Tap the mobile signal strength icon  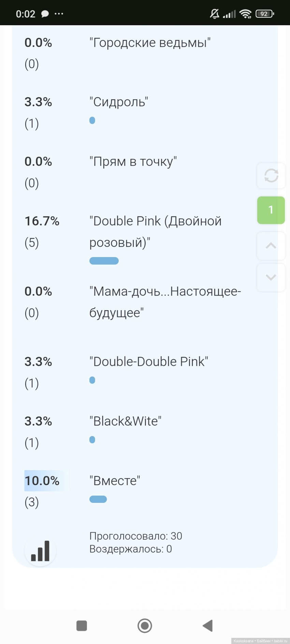click(x=228, y=13)
